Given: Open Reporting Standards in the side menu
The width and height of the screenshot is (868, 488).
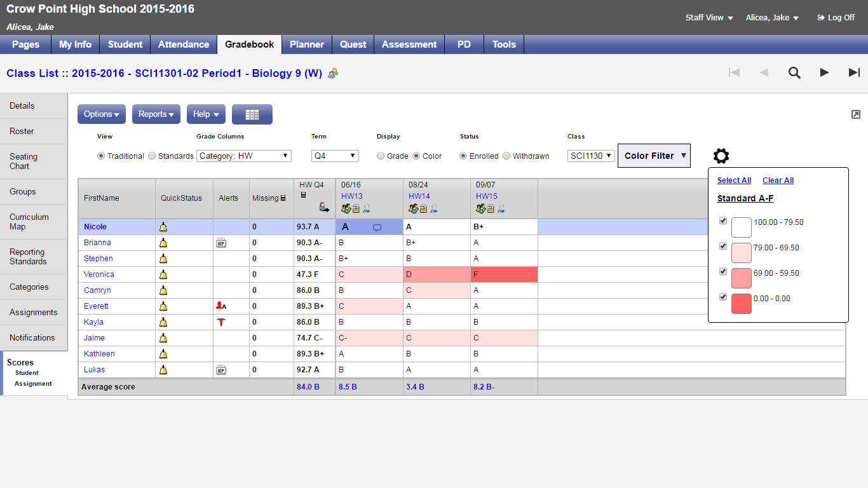Looking at the screenshot, I should point(34,257).
